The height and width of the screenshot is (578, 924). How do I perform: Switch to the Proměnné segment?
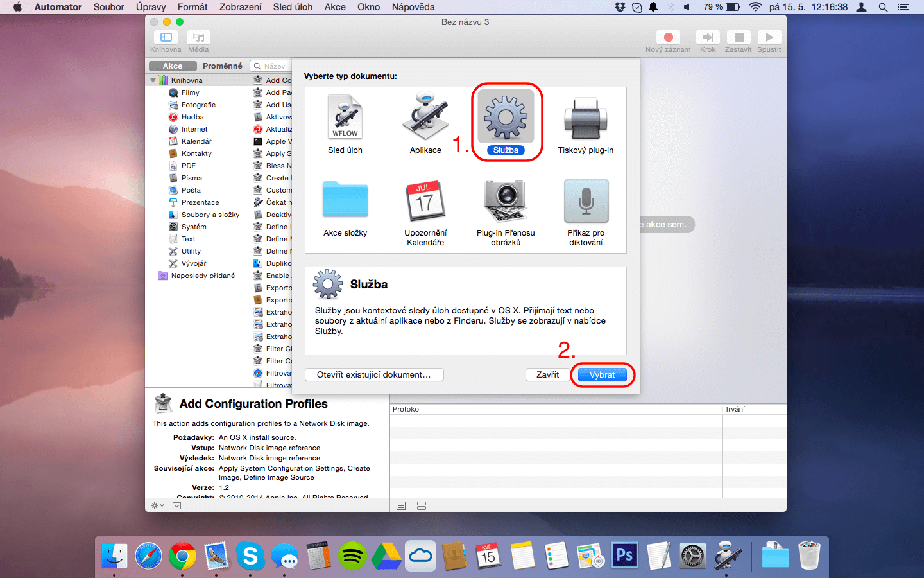point(222,66)
